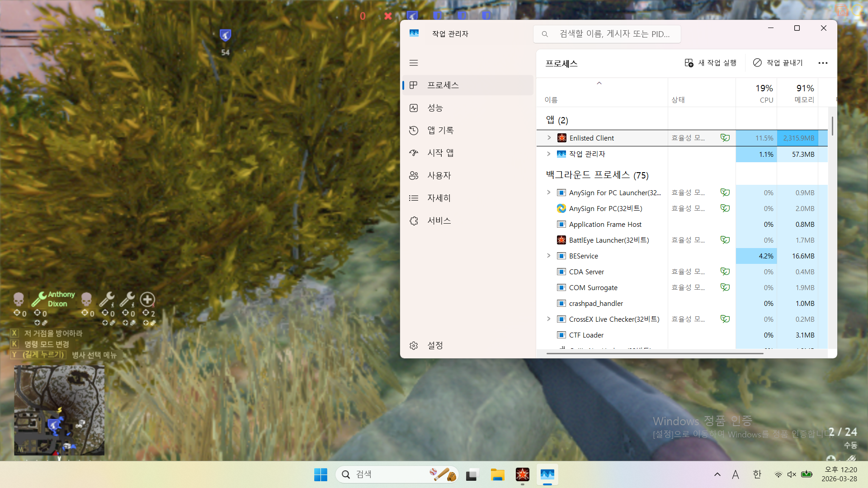Expand the Enlisted Client process
The image size is (868, 488).
tap(549, 138)
